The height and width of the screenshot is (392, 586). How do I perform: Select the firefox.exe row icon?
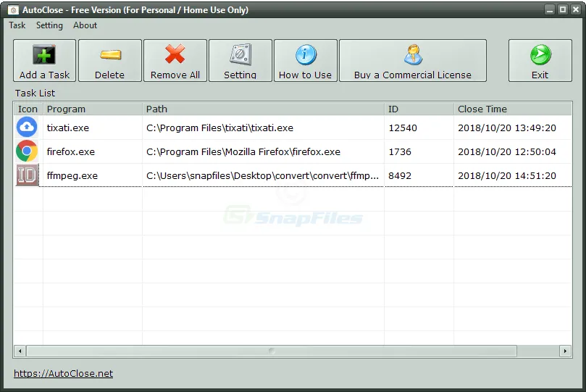(x=27, y=151)
